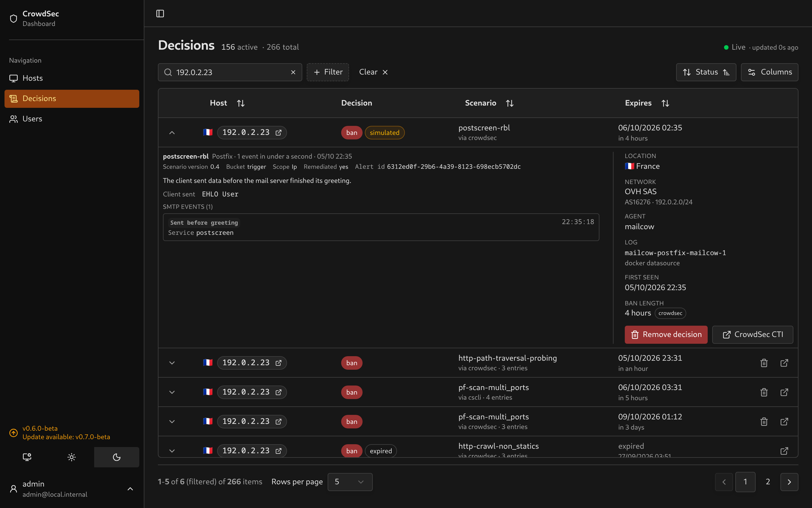The width and height of the screenshot is (812, 508).
Task: Expand the pf-scan-multi_ports 3 entries row
Action: (x=172, y=421)
